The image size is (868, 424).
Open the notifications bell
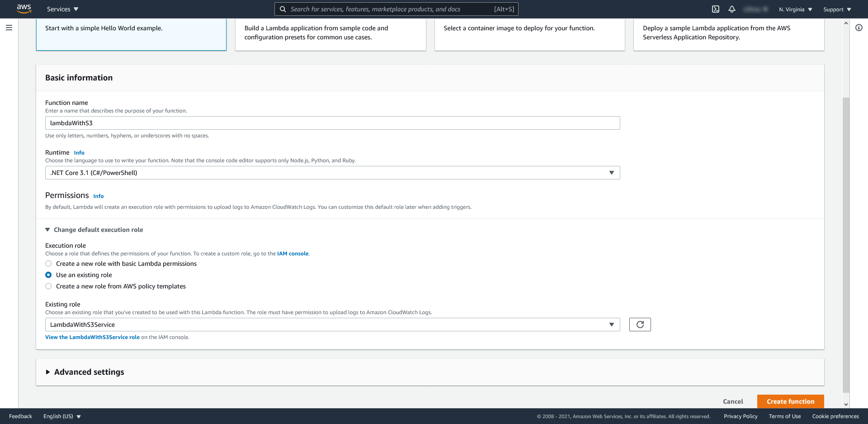tap(732, 9)
